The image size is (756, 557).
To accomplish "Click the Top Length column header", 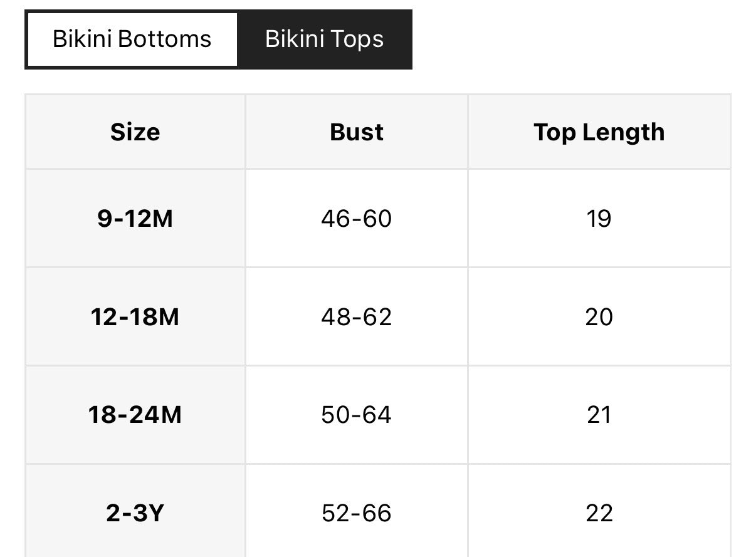I will [599, 132].
